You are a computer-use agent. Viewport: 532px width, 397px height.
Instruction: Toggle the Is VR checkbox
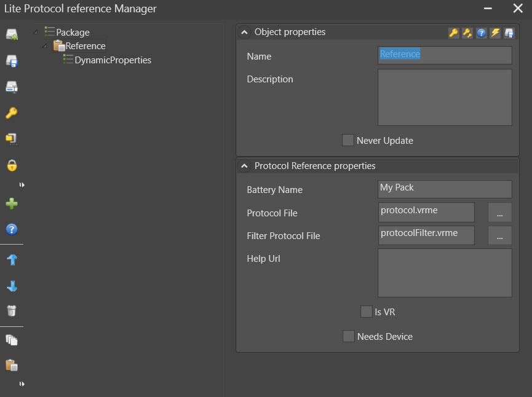click(x=367, y=312)
